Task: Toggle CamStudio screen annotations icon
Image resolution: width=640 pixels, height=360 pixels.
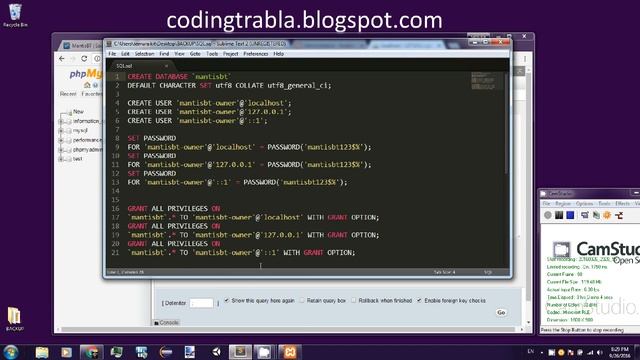Action: (584, 215)
